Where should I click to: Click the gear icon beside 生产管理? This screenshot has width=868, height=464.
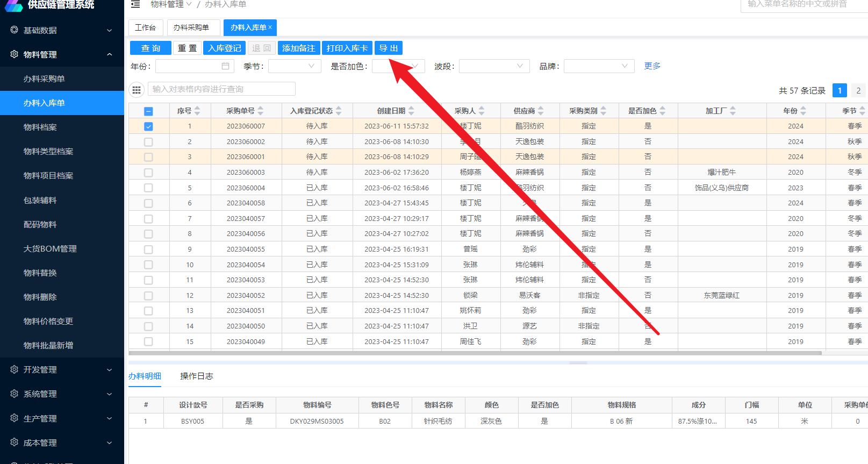(x=15, y=418)
